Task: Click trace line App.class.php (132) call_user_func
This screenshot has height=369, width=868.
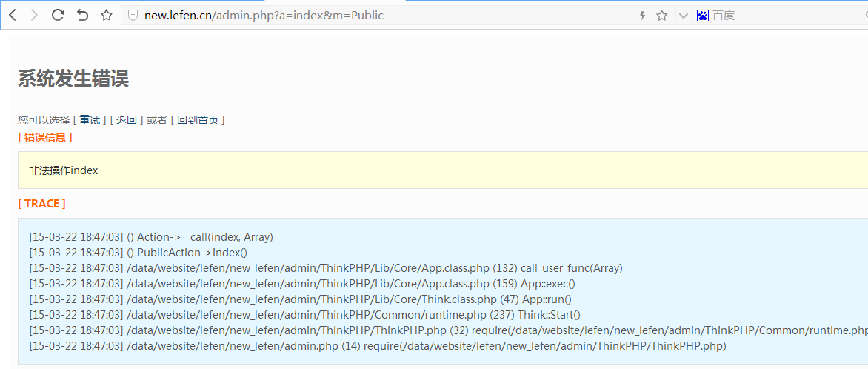Action: click(x=326, y=268)
